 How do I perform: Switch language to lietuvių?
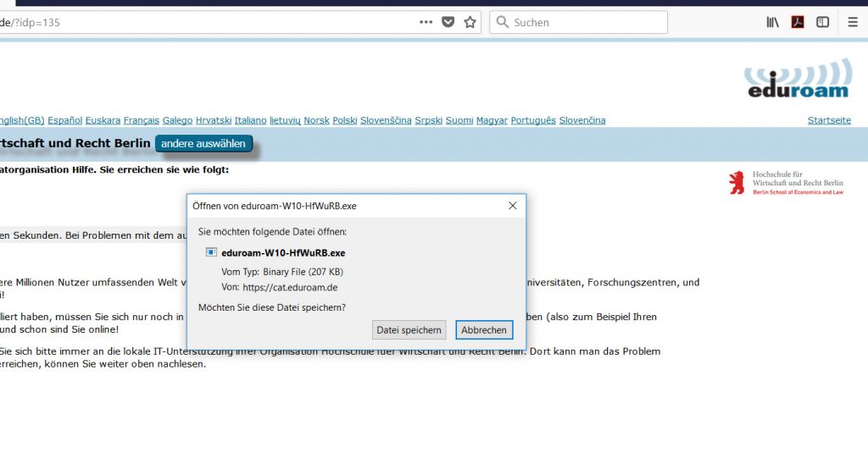tap(285, 120)
